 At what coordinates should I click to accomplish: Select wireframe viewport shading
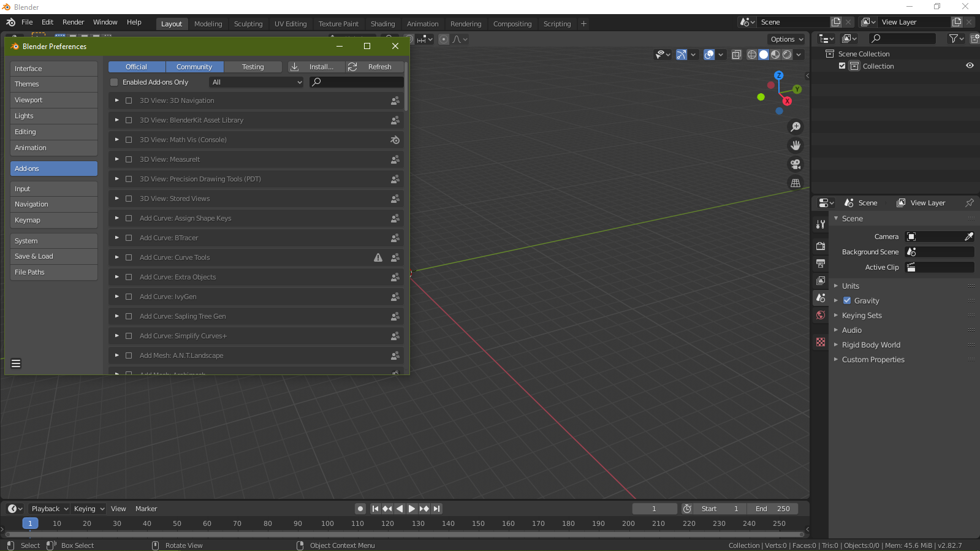click(x=752, y=55)
